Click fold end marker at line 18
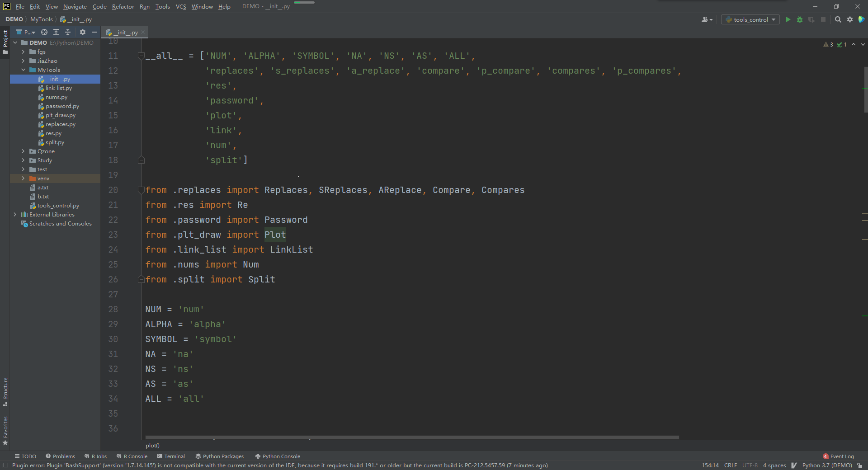The image size is (868, 470). pos(141,160)
